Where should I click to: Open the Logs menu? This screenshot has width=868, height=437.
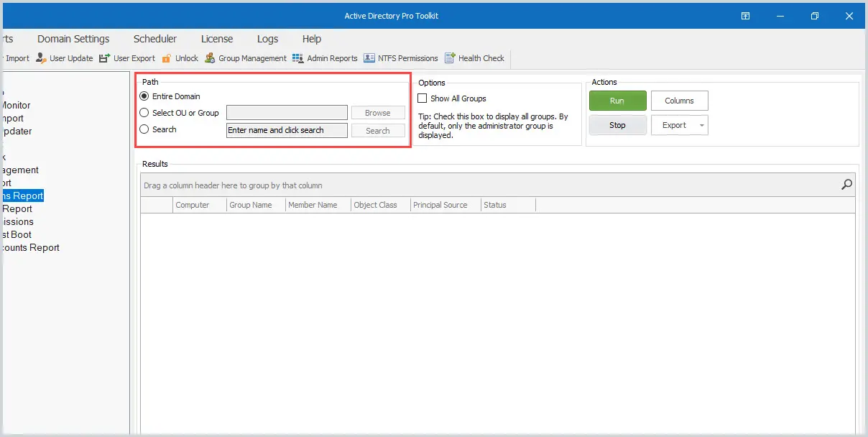[268, 39]
